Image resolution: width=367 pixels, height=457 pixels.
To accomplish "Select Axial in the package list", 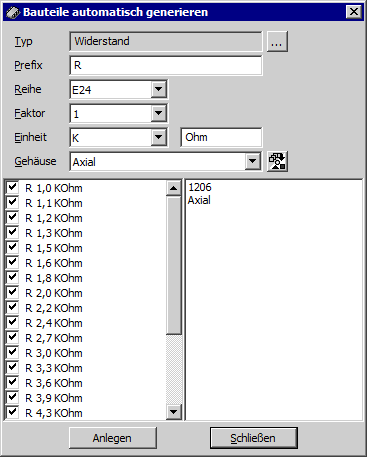I will point(199,200).
